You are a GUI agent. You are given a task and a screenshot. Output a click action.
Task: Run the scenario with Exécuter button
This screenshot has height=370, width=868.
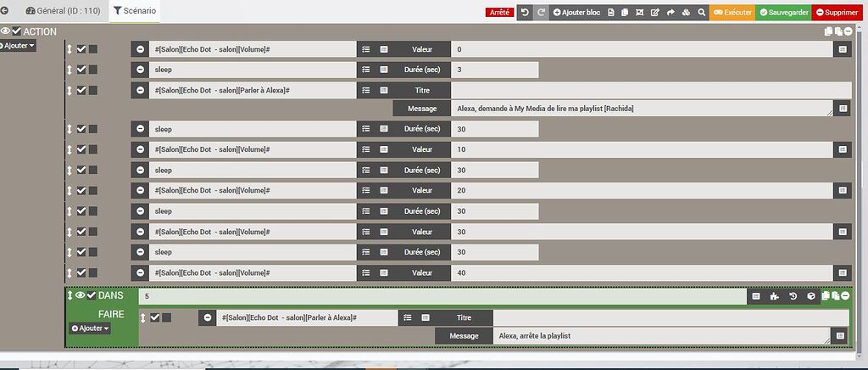(x=732, y=13)
